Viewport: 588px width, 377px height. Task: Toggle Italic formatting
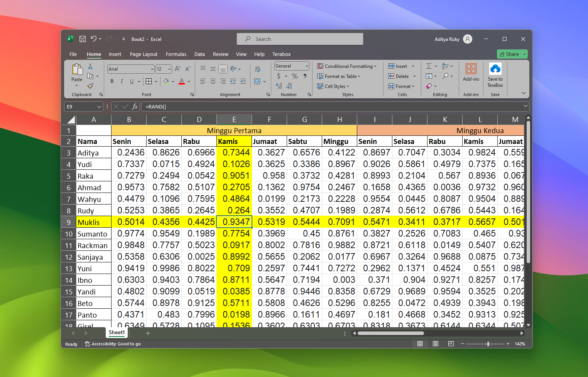tap(122, 81)
